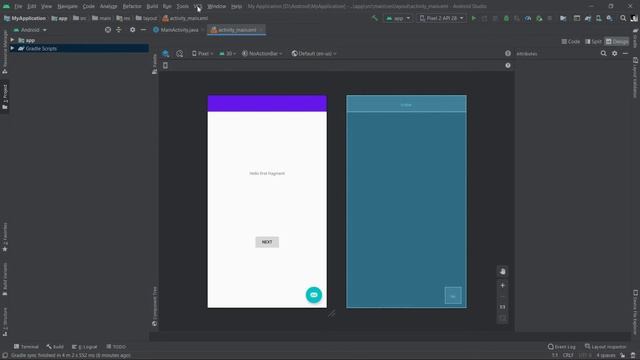The width and height of the screenshot is (640, 360).
Task: Toggle the status bar lock icon
Action: point(622,356)
